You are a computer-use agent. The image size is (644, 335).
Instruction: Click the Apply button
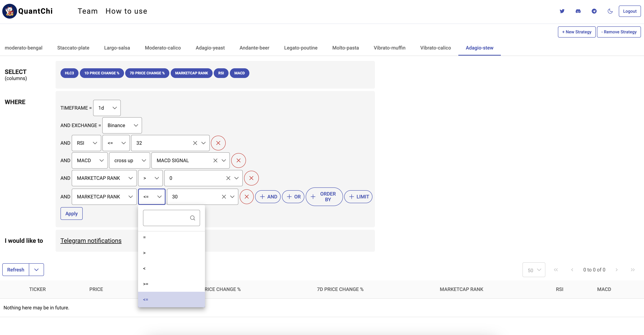pyautogui.click(x=71, y=213)
